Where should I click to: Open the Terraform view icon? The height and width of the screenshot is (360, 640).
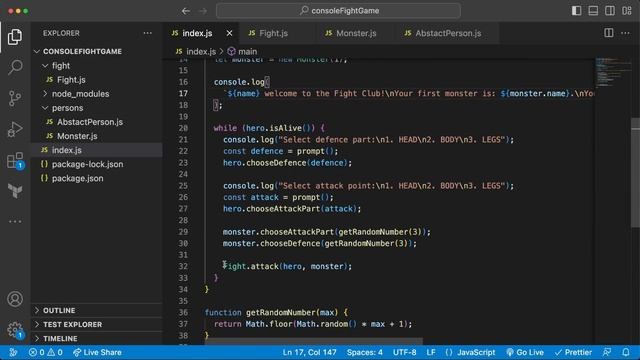(x=15, y=191)
